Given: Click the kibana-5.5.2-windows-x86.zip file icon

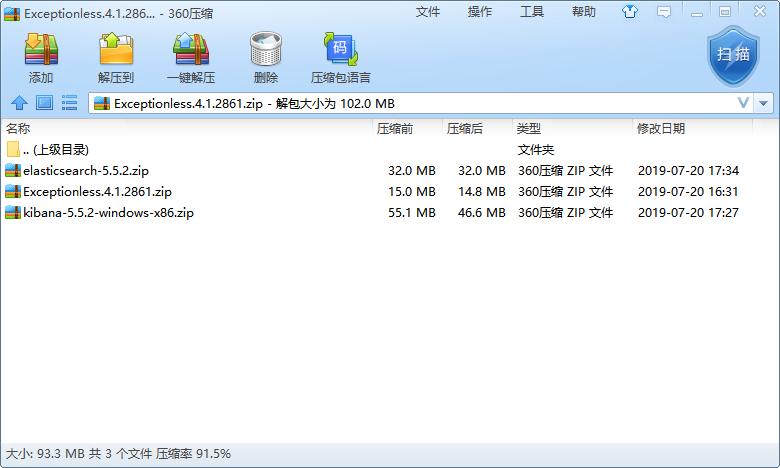Looking at the screenshot, I should pyautogui.click(x=13, y=212).
